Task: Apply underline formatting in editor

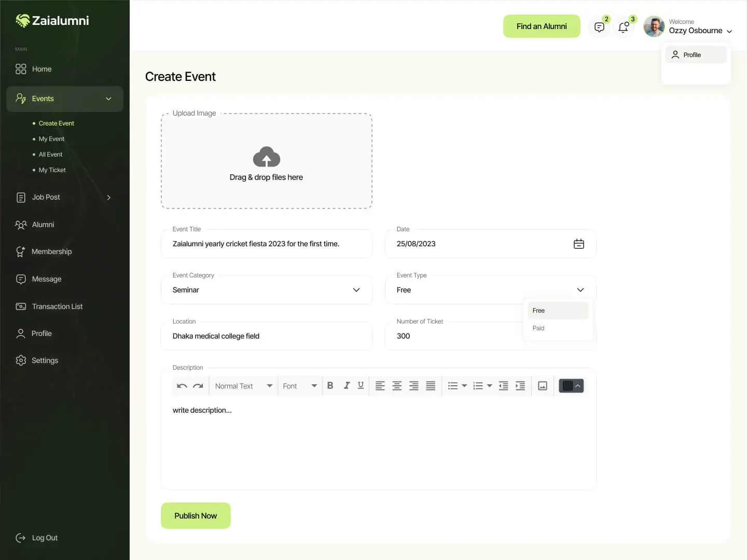Action: coord(361,386)
